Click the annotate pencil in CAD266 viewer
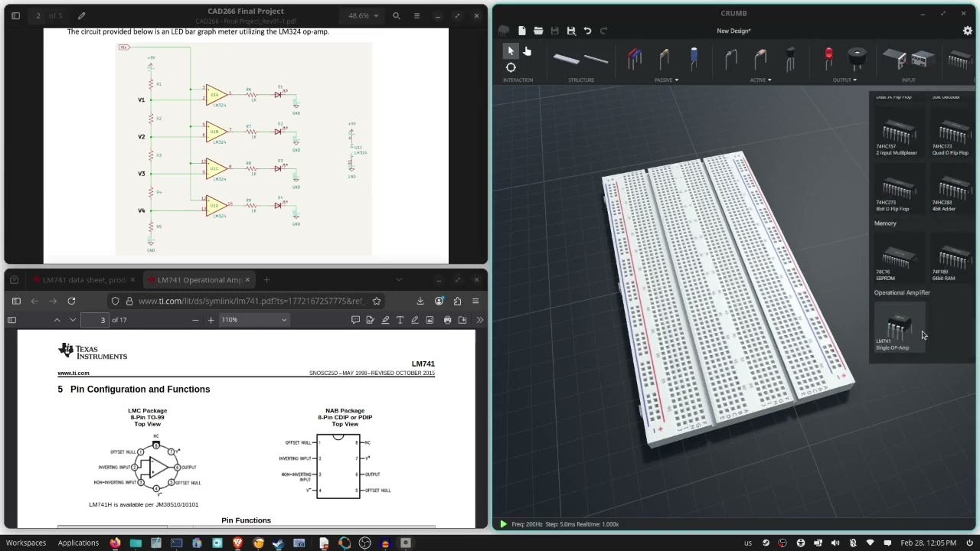 click(81, 15)
